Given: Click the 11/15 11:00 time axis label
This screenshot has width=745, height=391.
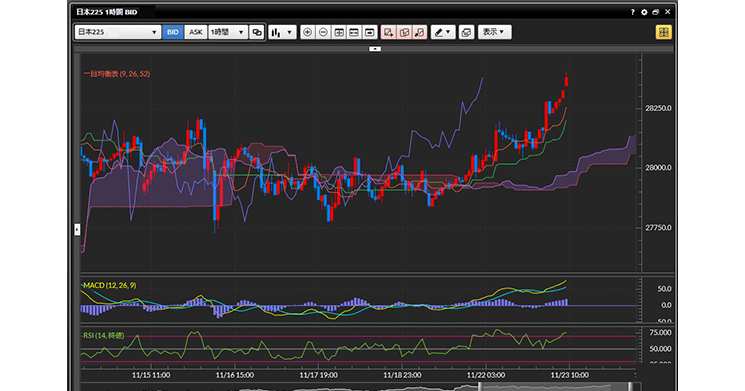Looking at the screenshot, I should point(151,375).
